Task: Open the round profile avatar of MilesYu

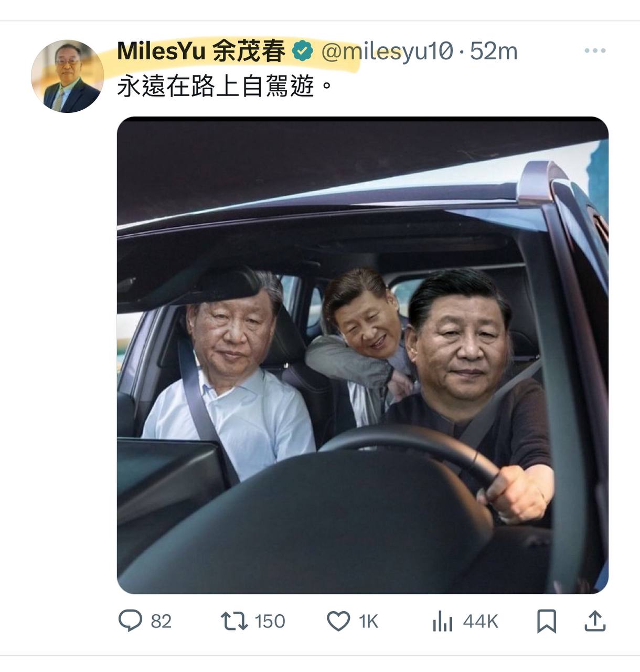Action: 68,76
